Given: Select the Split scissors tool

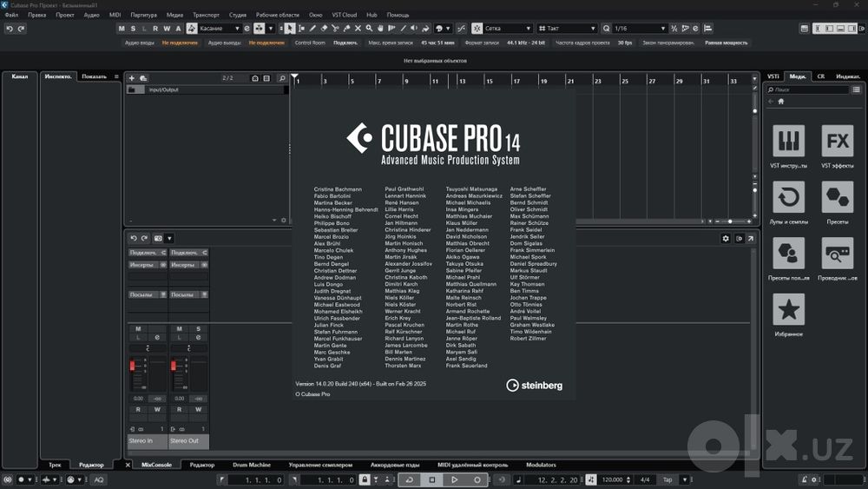Looking at the screenshot, I should click(x=335, y=29).
